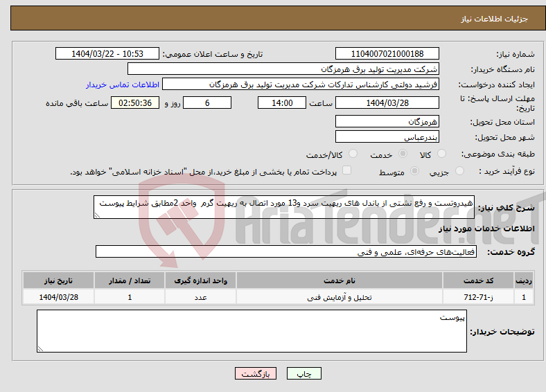Viewport: 546px width, 392px height.
Task: Click the service code cell ز-71-712
Action: [479, 297]
